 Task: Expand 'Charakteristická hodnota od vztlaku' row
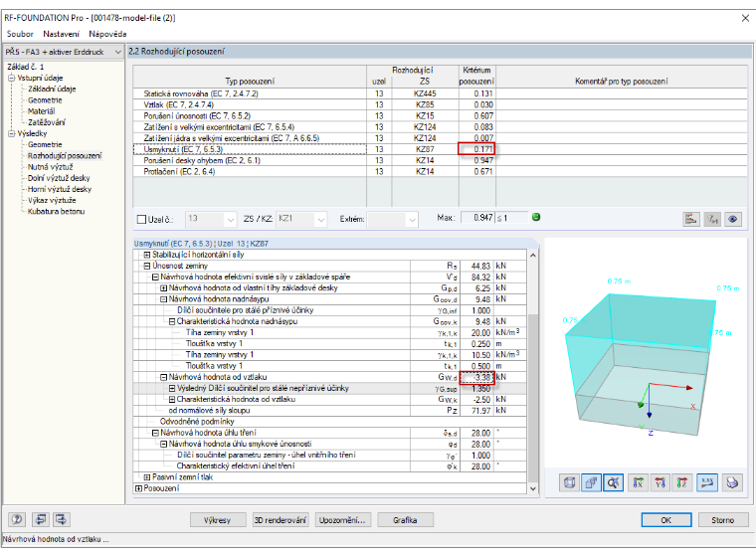click(x=172, y=399)
